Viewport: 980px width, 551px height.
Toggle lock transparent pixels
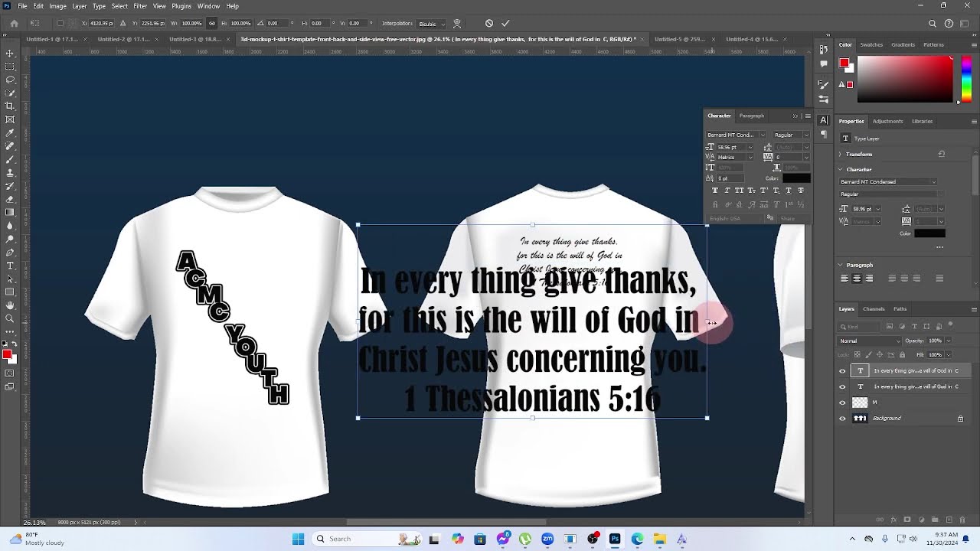[857, 355]
